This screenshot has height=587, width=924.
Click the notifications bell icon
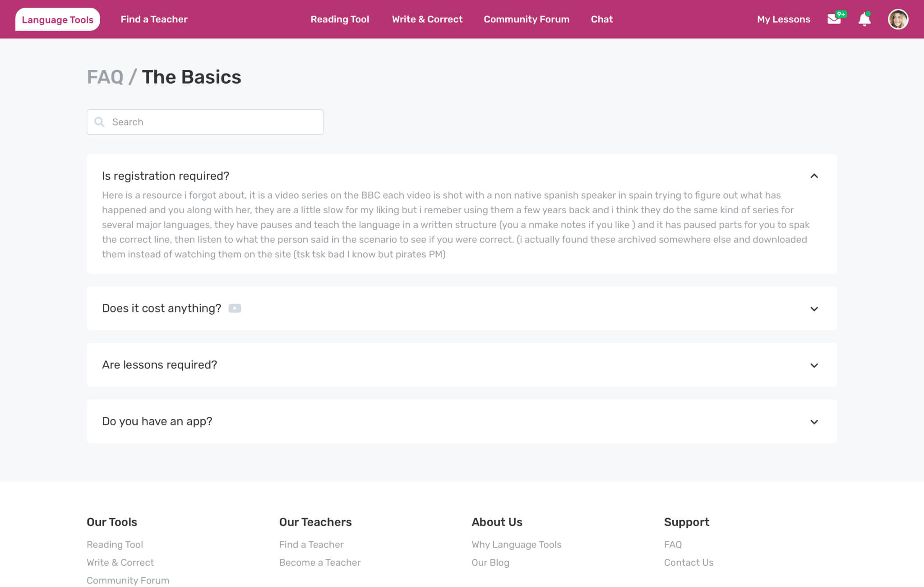864,19
